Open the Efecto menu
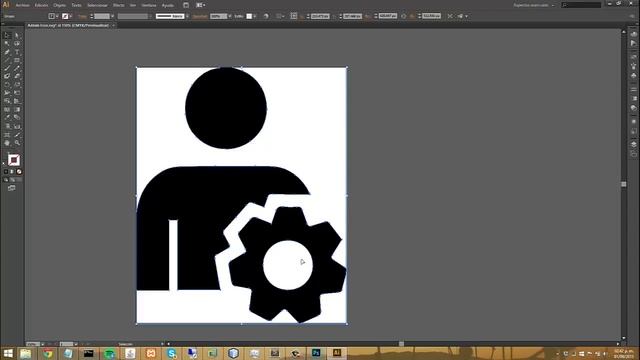640x360 pixels. (119, 5)
